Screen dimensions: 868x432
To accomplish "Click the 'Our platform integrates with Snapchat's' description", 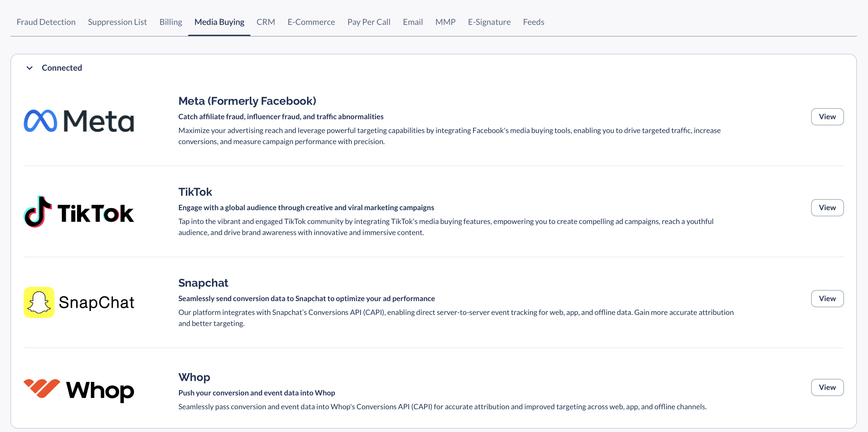I will [456, 318].
